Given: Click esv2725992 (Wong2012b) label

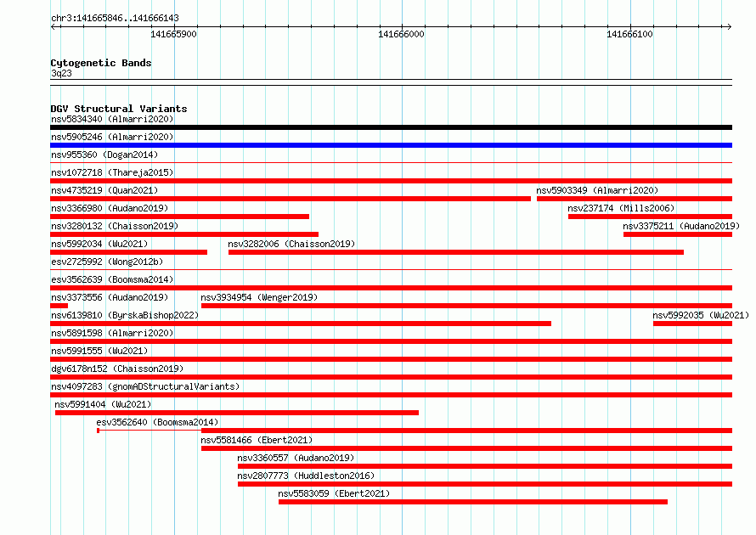Looking at the screenshot, I should [107, 262].
